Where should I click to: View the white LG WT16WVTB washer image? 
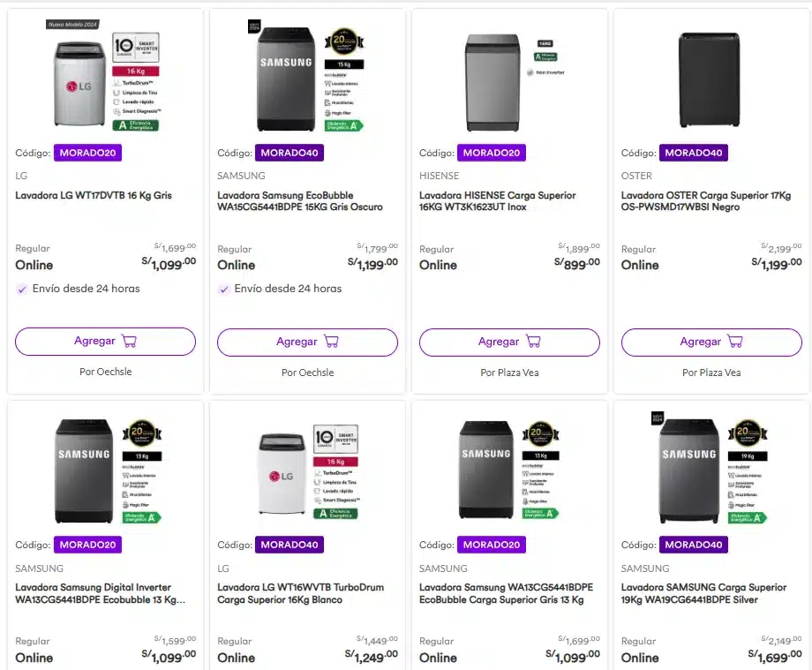(x=282, y=474)
